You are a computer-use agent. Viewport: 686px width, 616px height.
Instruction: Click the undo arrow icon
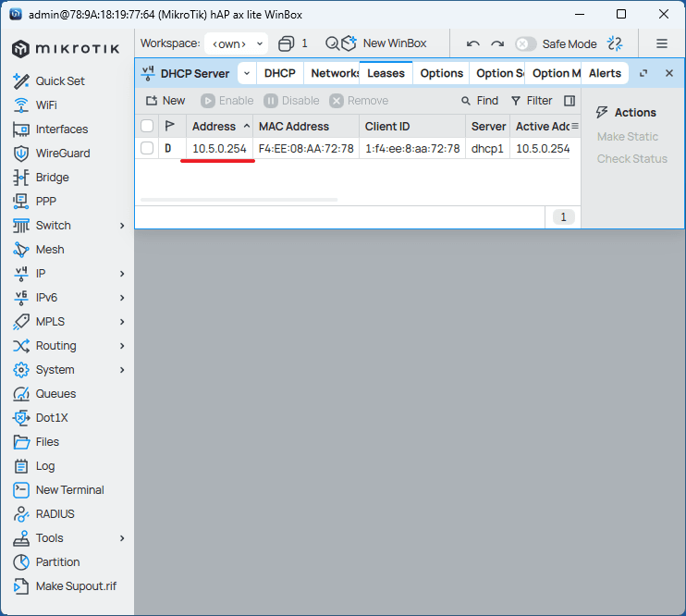[x=473, y=43]
